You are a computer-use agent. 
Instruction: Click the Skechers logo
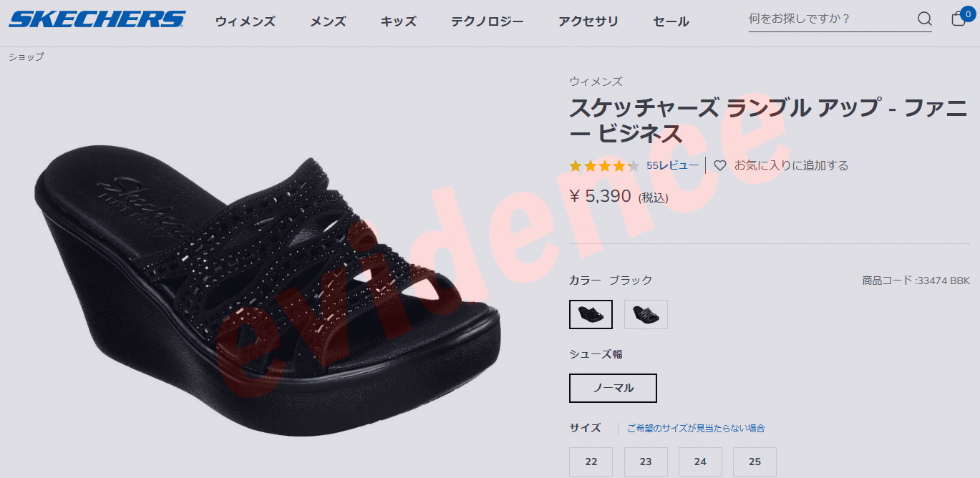(x=97, y=19)
